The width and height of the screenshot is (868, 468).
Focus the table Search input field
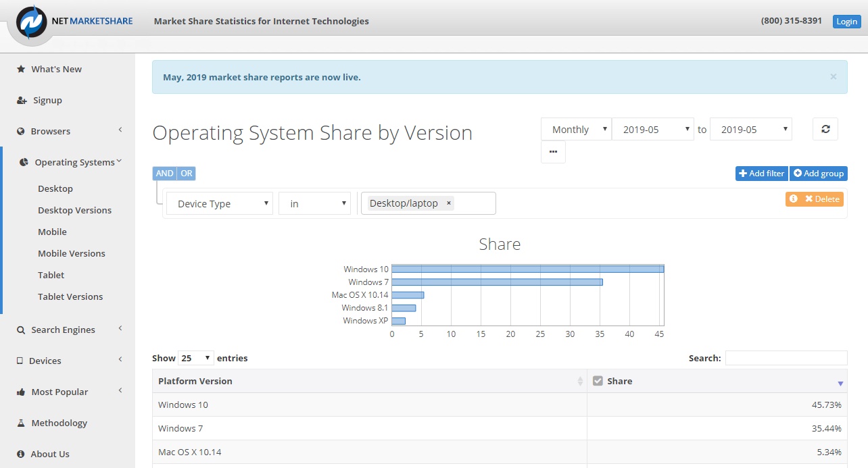786,358
